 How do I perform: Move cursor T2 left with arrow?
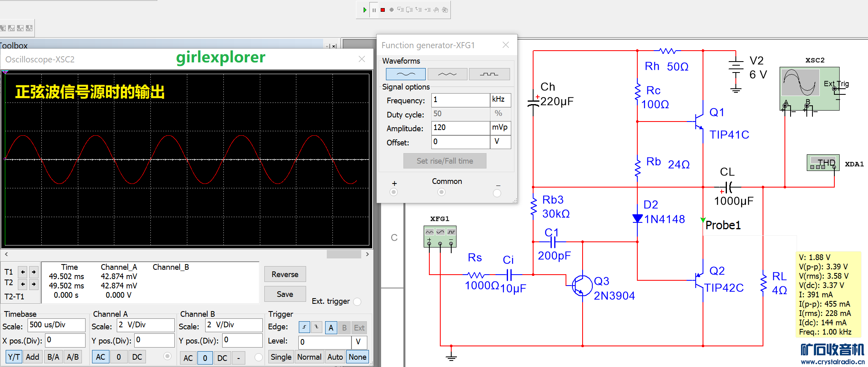23,284
